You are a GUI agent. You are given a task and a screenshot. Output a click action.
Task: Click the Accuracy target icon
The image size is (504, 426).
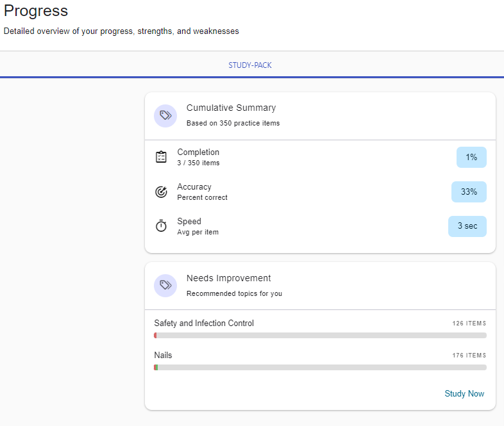point(162,192)
